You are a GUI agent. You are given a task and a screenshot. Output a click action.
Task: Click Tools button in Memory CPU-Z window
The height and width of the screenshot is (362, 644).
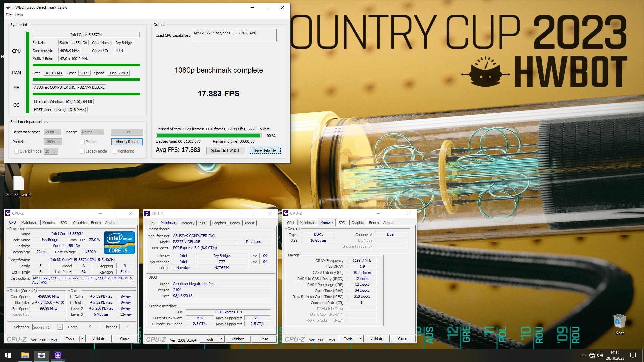pyautogui.click(x=348, y=339)
